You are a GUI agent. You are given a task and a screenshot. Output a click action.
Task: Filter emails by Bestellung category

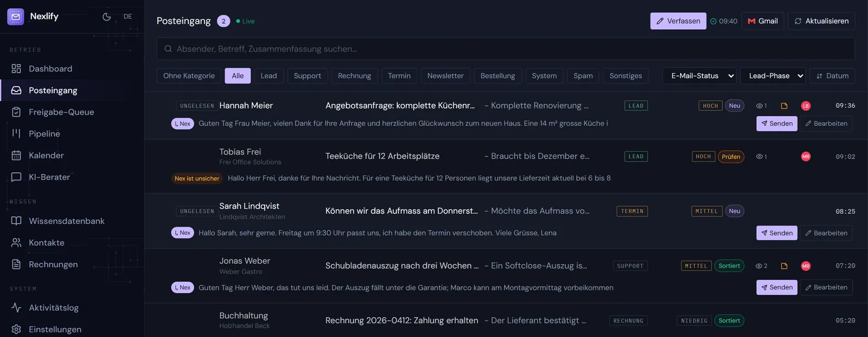(x=497, y=76)
